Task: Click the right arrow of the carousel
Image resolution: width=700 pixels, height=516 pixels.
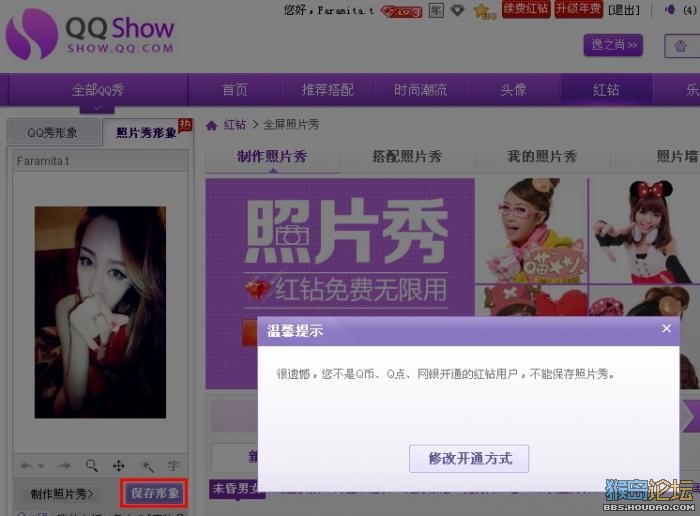Action: click(x=690, y=417)
